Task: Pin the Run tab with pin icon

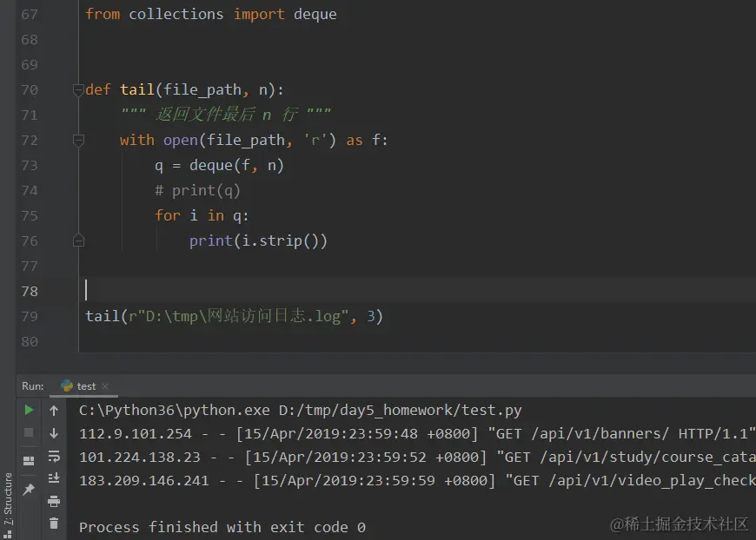Action: (29, 490)
